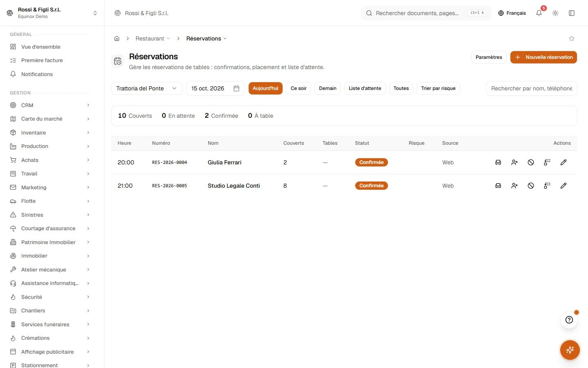Open the notifications bell in header
The image size is (588, 368).
(x=539, y=13)
